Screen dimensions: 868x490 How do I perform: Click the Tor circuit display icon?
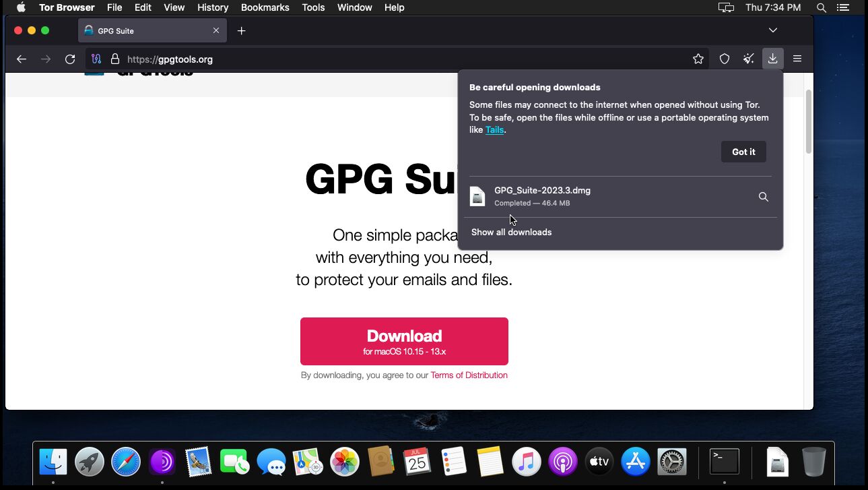[96, 59]
